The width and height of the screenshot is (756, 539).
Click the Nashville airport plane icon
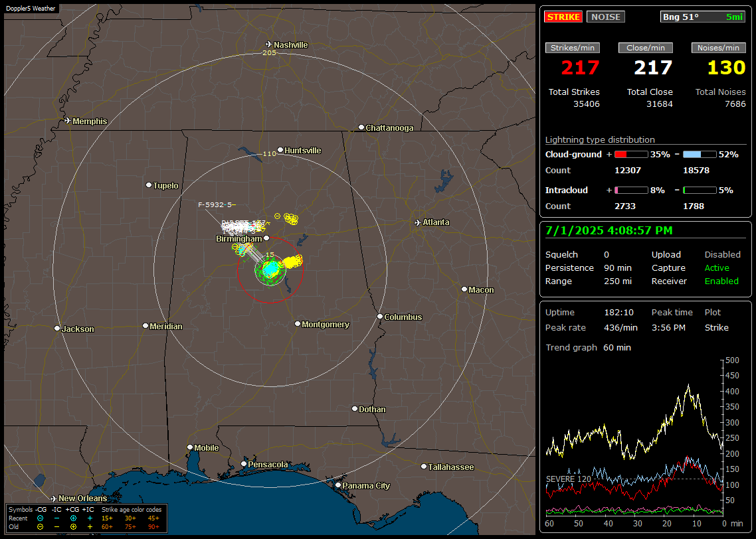tap(269, 44)
